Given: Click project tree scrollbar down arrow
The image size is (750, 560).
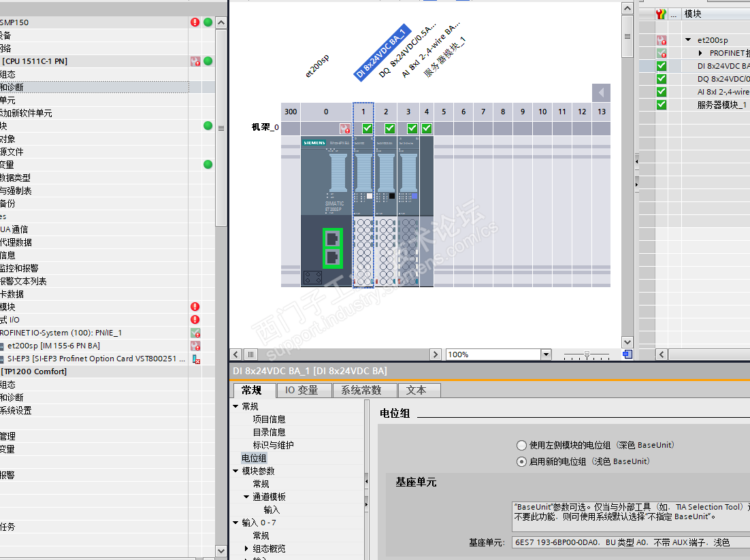Looking at the screenshot, I should (x=221, y=551).
